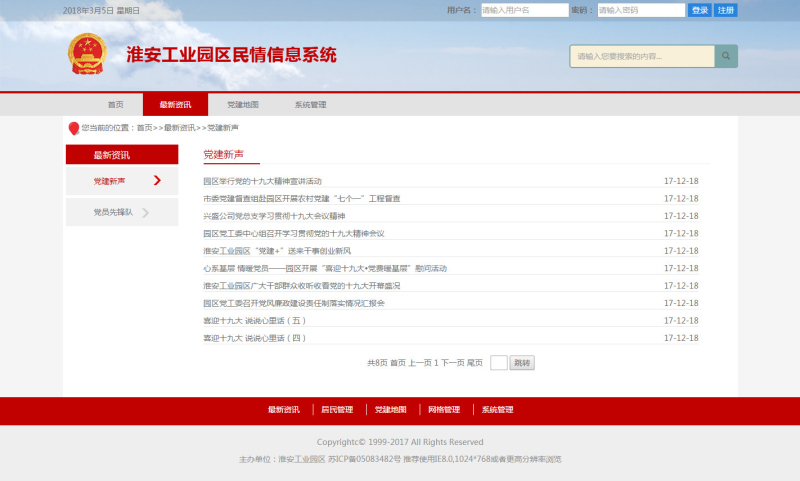Viewport: 800px width, 481px height.
Task: Open 居民管理 link in the footer
Action: 337,410
